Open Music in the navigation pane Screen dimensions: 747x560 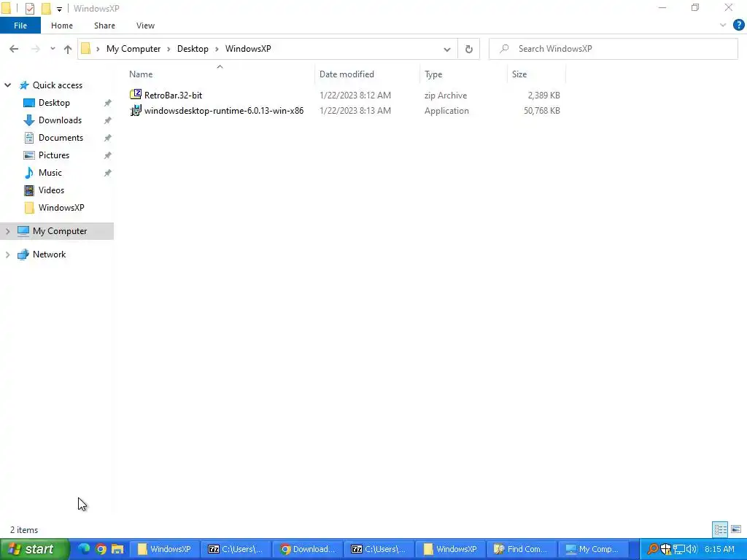point(50,173)
